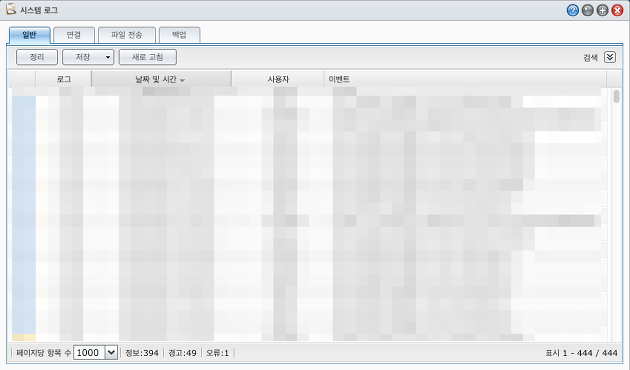Click the 시스템 로그 title icon

tap(11, 9)
